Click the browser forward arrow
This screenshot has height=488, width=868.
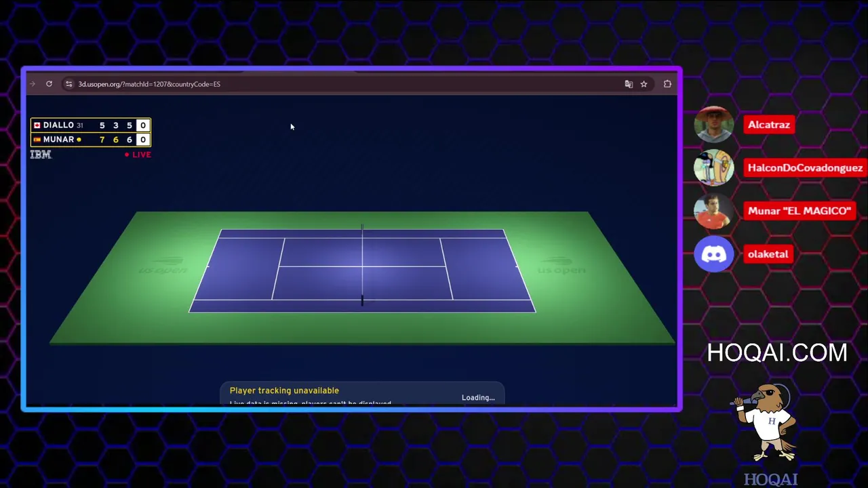click(x=32, y=84)
